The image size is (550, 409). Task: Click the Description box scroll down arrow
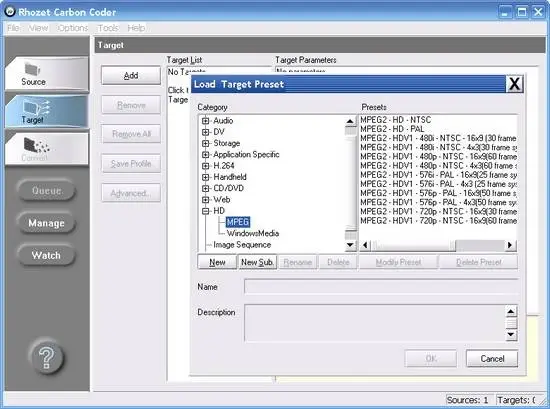click(511, 335)
